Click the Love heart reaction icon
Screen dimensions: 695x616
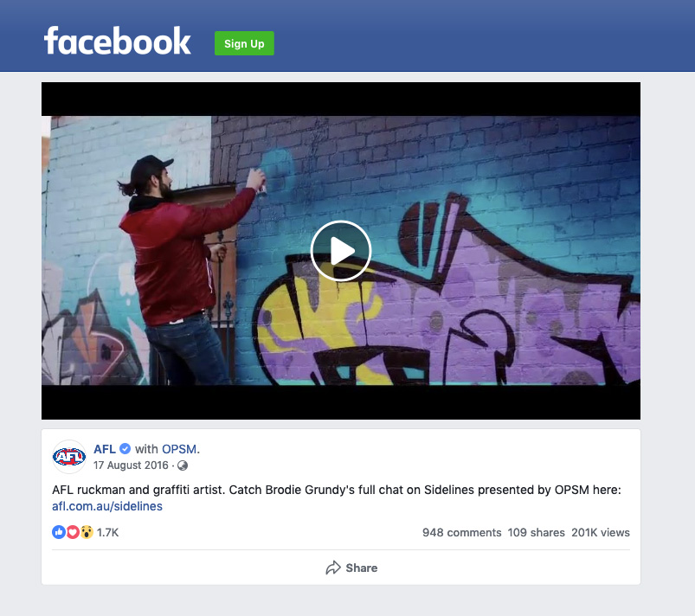pos(73,532)
